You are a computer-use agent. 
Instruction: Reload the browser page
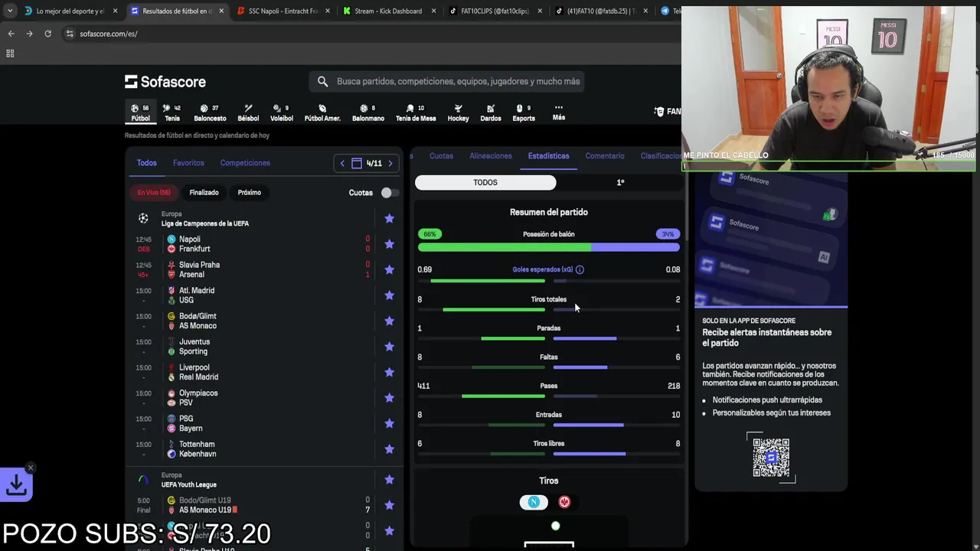47,34
